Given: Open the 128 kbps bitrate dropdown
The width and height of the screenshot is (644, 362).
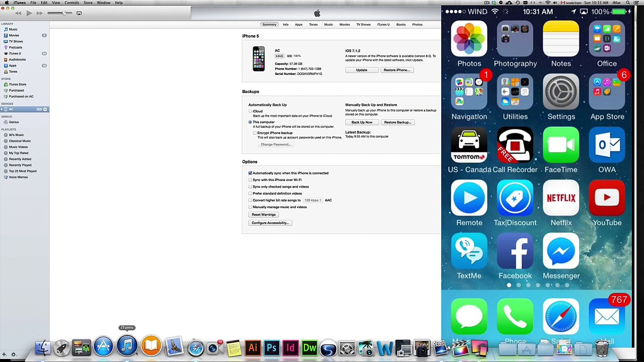Looking at the screenshot, I should [312, 200].
